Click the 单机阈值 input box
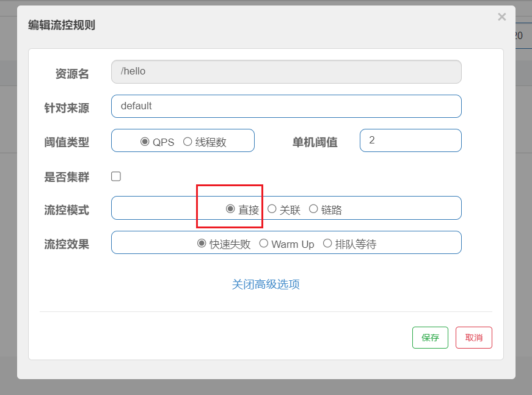The image size is (532, 395). tap(410, 140)
